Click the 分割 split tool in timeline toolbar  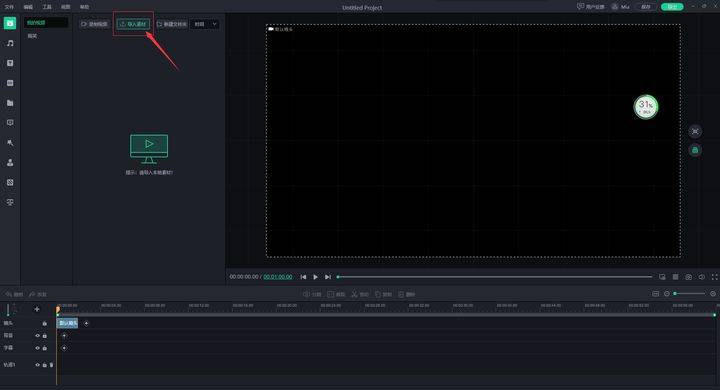(313, 294)
